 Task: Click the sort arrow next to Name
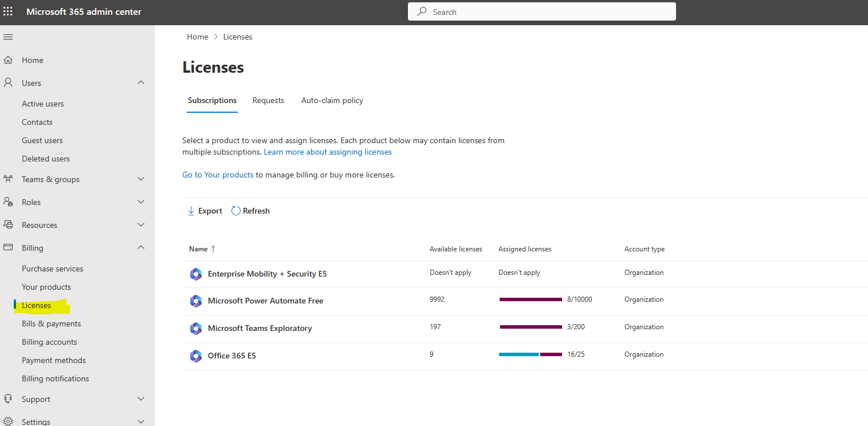pos(213,249)
